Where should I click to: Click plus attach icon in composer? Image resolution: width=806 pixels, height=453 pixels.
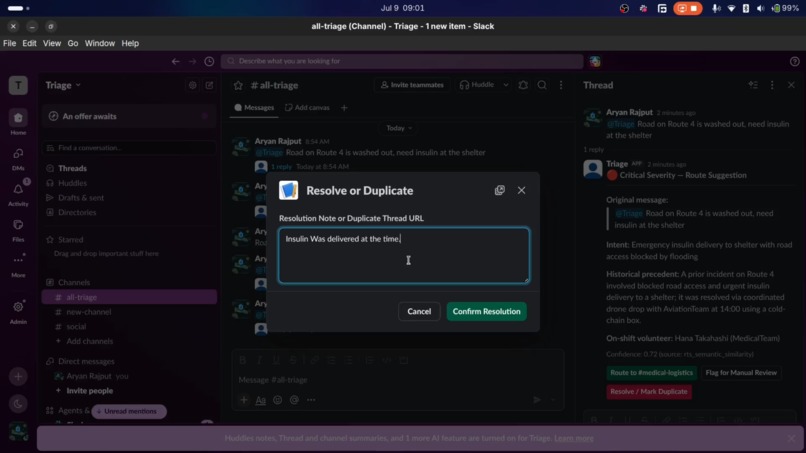(x=244, y=400)
